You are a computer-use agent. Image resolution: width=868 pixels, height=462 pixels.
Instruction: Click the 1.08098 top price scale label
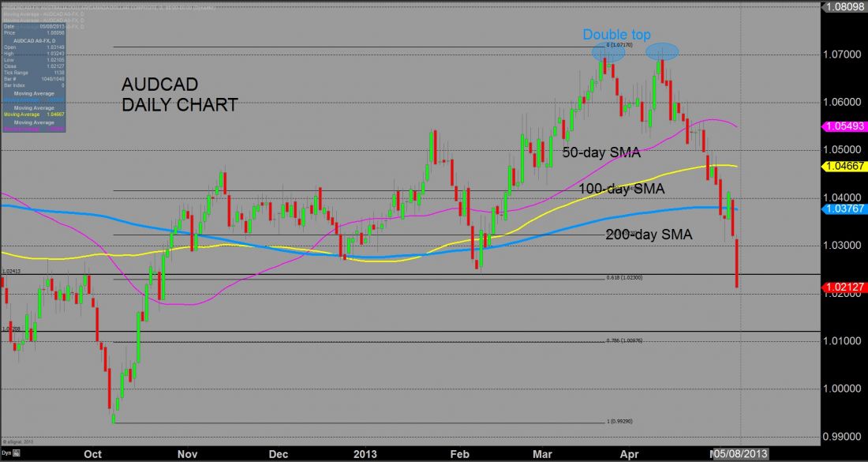[845, 6]
